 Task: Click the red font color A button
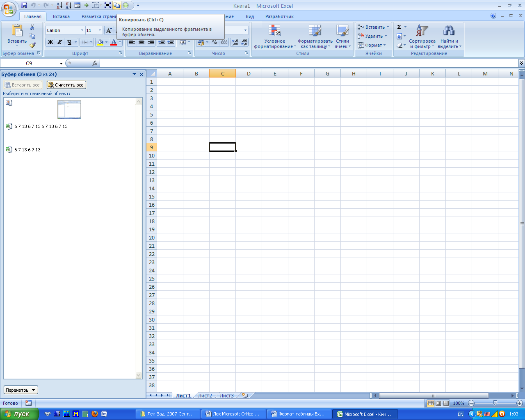coord(114,42)
